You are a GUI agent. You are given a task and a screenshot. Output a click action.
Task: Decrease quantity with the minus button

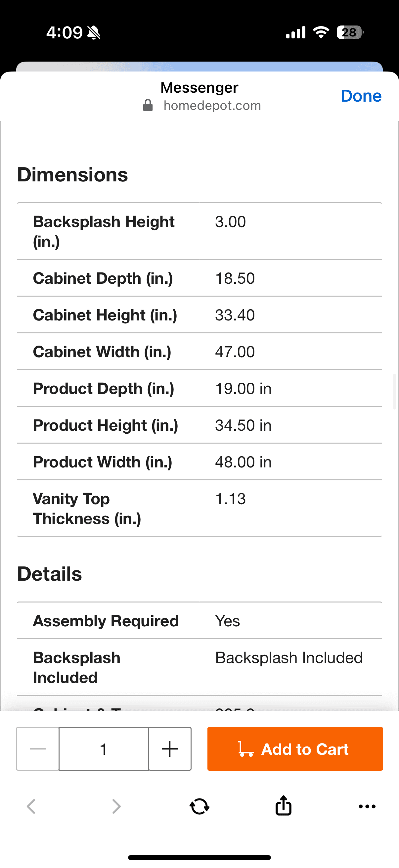(38, 749)
